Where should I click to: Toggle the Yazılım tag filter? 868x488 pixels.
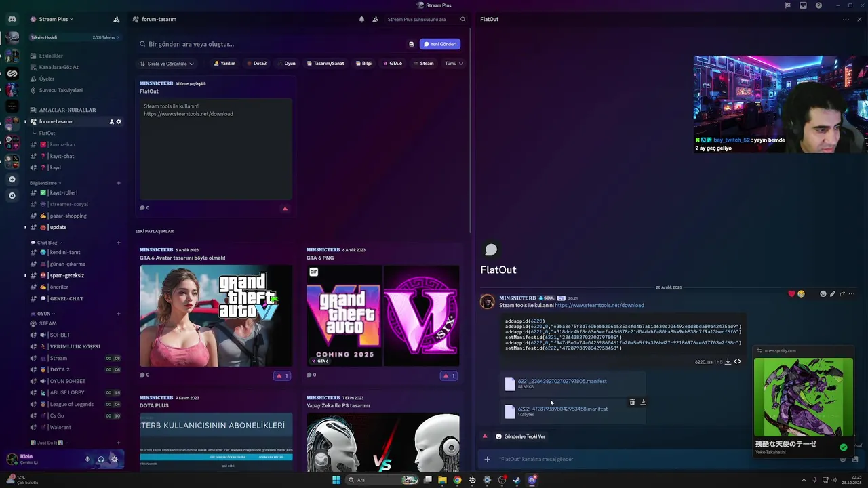point(224,64)
